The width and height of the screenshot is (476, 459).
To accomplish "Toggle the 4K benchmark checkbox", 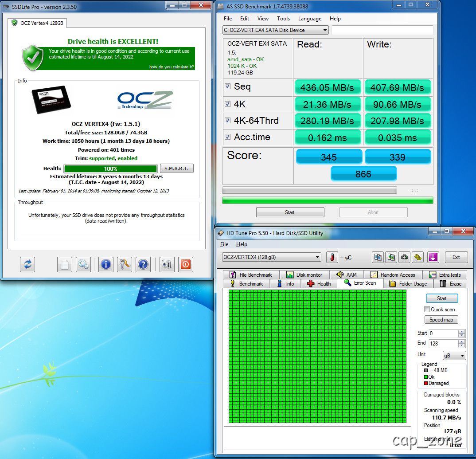I will 228,104.
